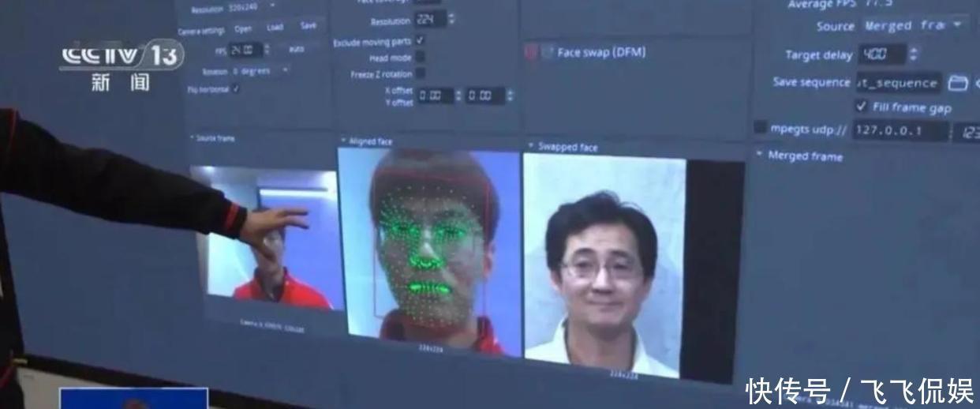Click the red power icon beside Face swap (DFM)

click(x=531, y=52)
